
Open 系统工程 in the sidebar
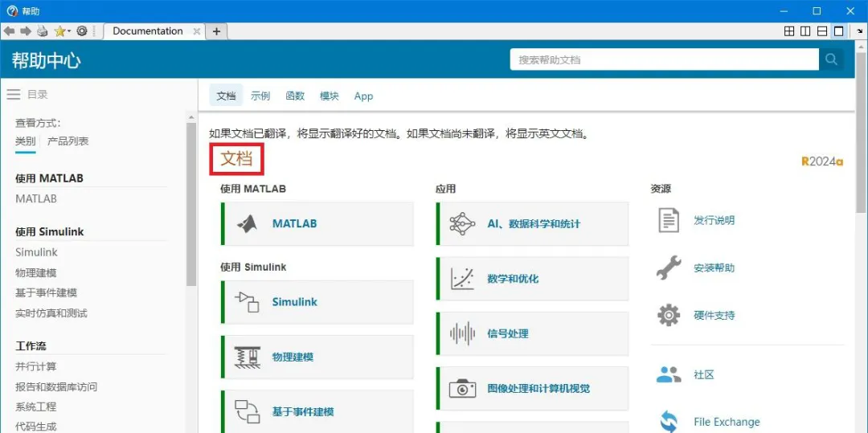pos(36,407)
